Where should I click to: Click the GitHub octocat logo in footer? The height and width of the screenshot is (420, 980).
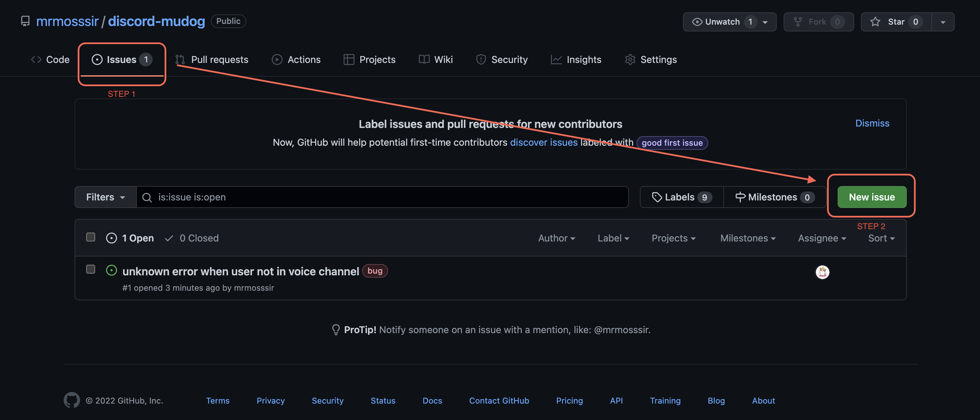coord(72,400)
